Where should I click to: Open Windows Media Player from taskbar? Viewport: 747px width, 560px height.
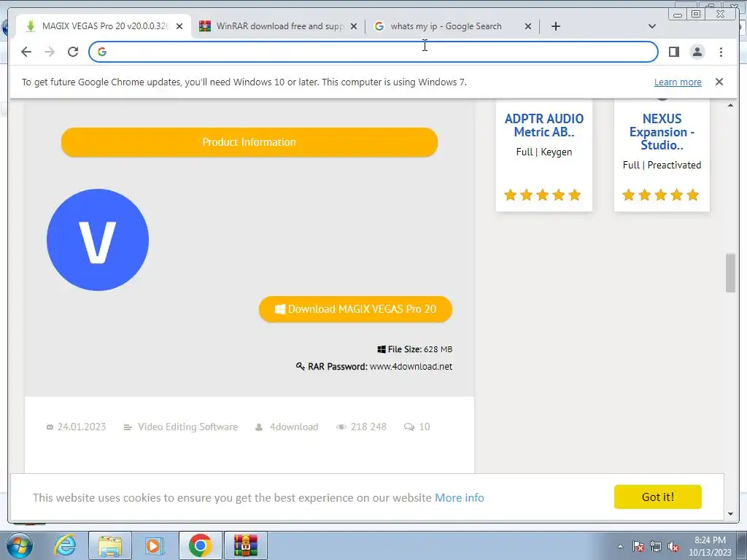[x=155, y=545]
